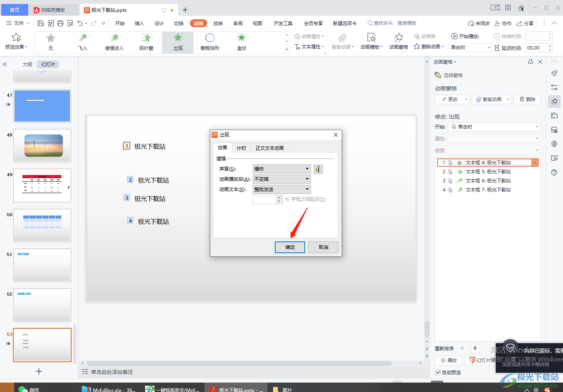Expand the animation gallery more arrow
Viewport: 563px width, 392px height.
click(287, 49)
